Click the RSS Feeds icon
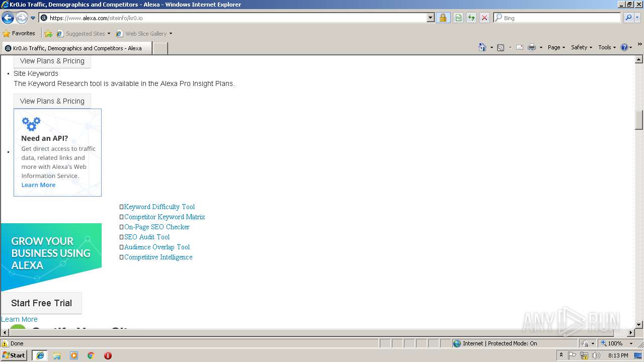Image resolution: width=644 pixels, height=362 pixels. [x=501, y=47]
